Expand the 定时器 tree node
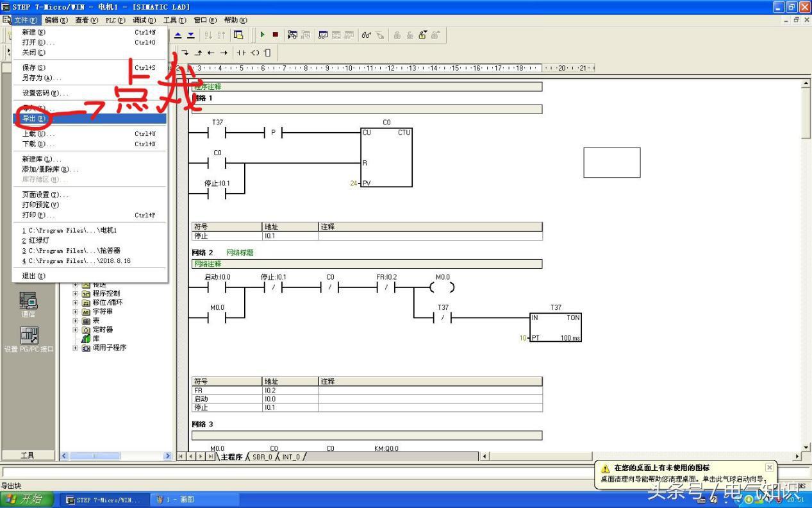This screenshot has height=508, width=812. click(76, 330)
